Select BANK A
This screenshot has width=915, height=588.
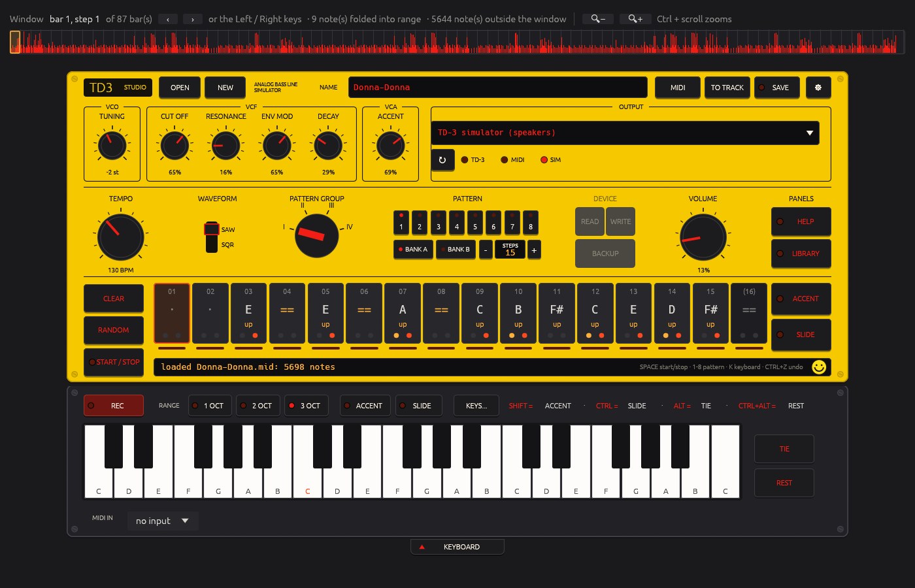413,250
